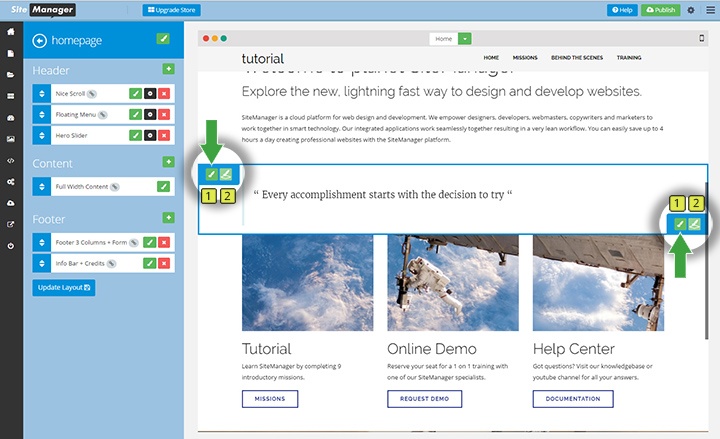This screenshot has width=720, height=439.
Task: Click the power logout icon in sidebar
Action: click(x=11, y=246)
